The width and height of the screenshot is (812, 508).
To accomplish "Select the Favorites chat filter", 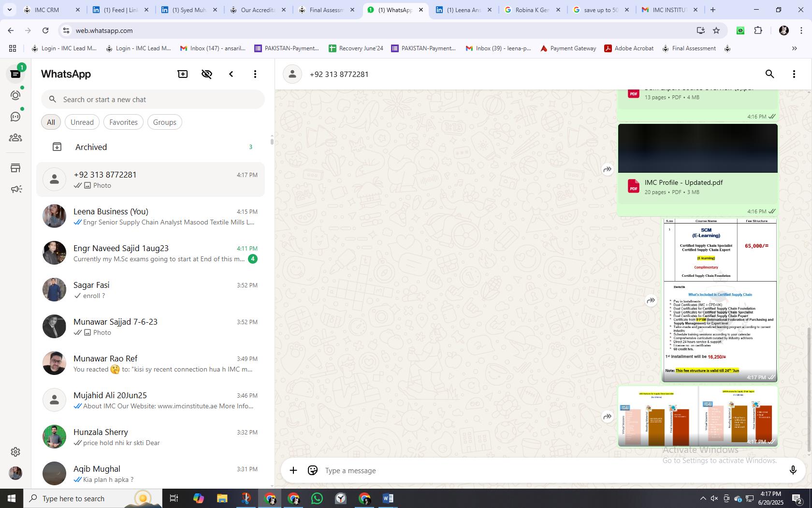I will pos(123,122).
